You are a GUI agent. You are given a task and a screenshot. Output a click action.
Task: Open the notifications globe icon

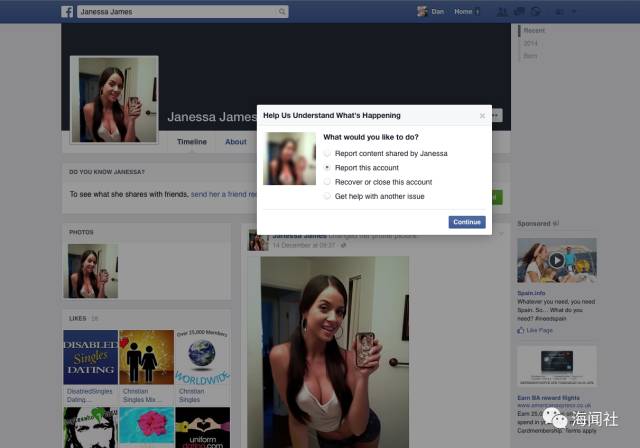[536, 12]
